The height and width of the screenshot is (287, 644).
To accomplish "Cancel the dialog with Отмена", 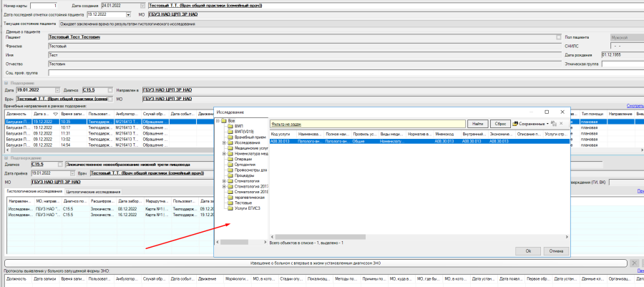I will click(556, 251).
